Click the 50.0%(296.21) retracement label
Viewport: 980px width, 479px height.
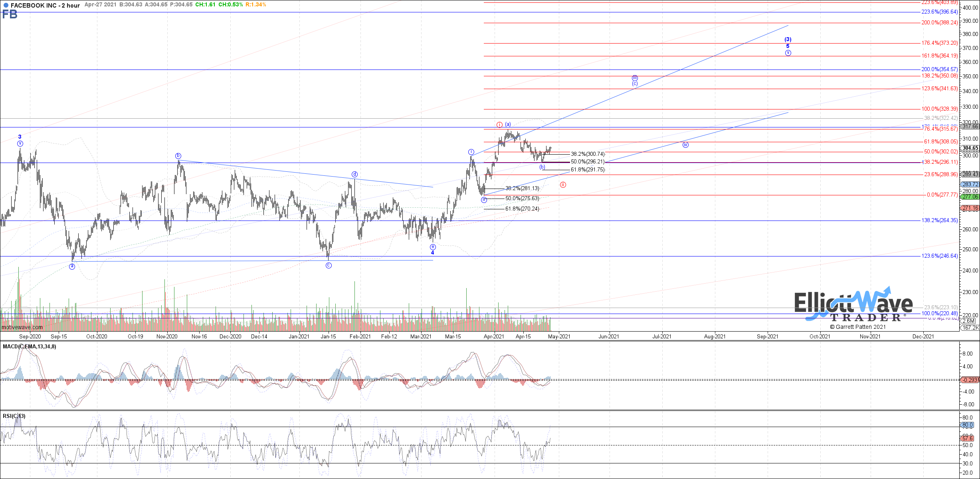(588, 162)
